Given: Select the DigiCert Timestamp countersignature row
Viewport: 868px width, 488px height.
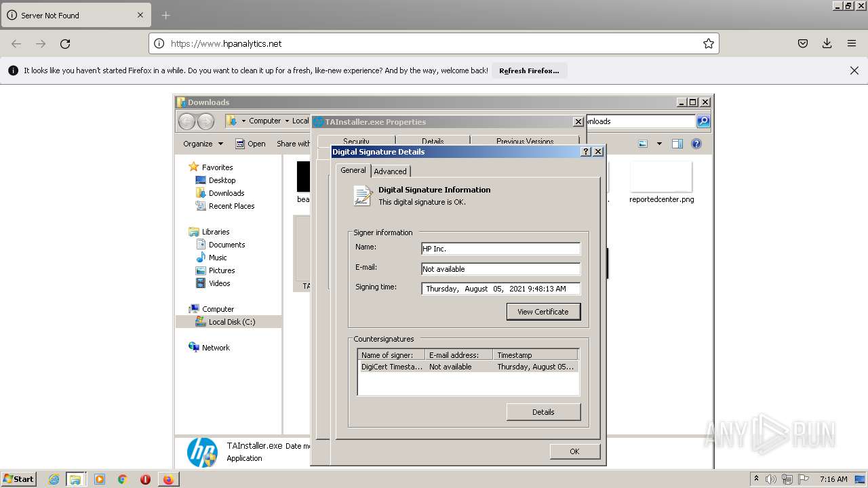Looking at the screenshot, I should [x=468, y=367].
